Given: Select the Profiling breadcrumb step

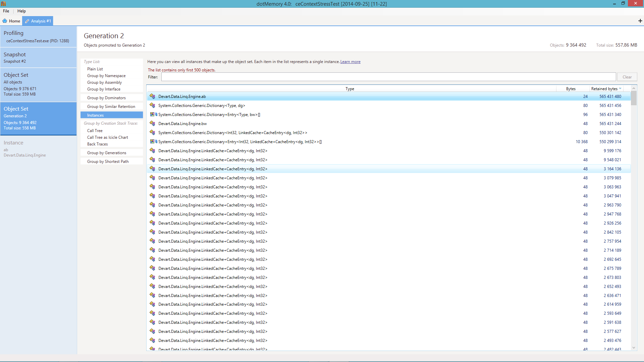Looking at the screenshot, I should [x=38, y=37].
